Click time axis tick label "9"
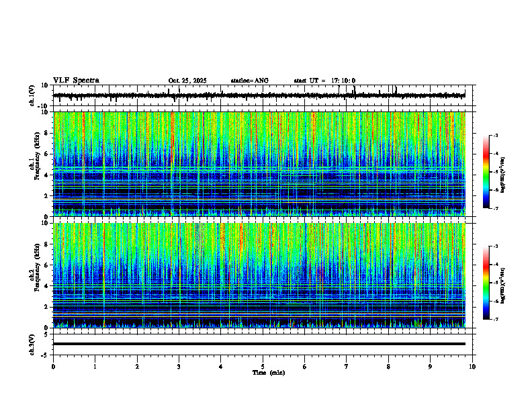 430,367
